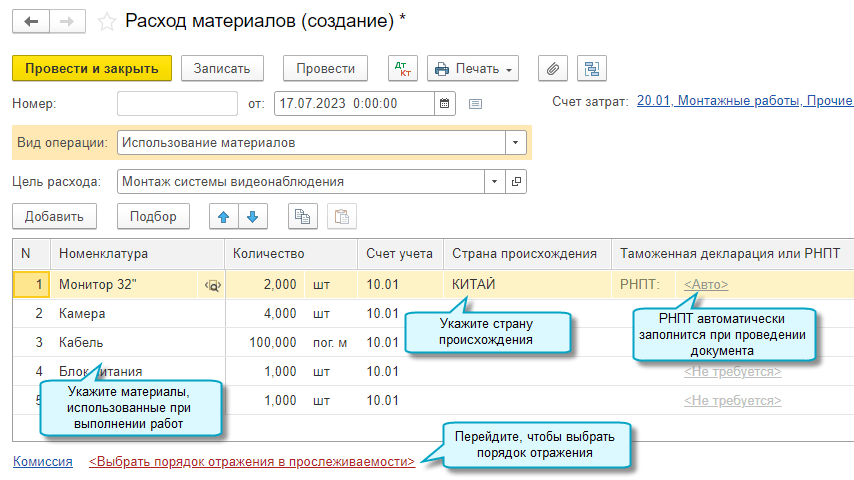Move the row up with the arrow
Image resolution: width=854 pixels, height=480 pixels.
[224, 216]
